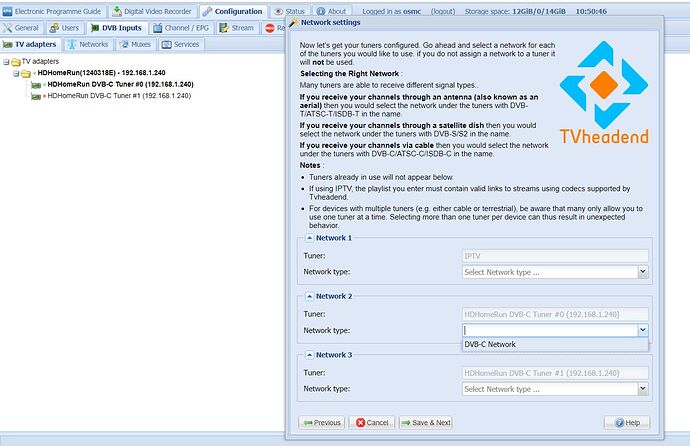Click the Tuner #0 card icon
Viewport: 690px width, 446px height.
pos(36,85)
